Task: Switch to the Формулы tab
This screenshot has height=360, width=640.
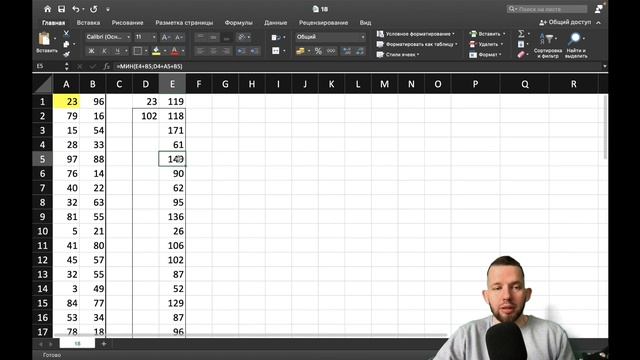Action: [238, 23]
